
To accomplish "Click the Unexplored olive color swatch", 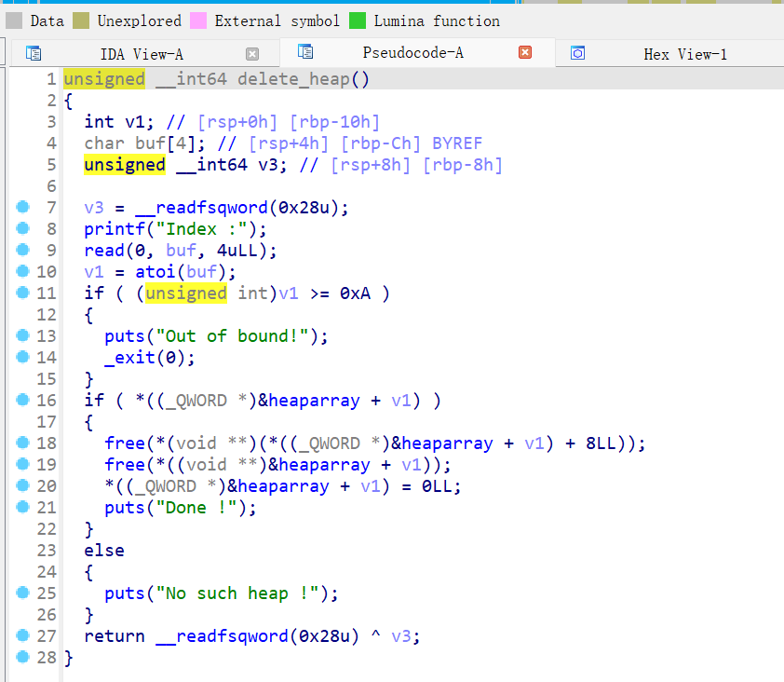I will 81,20.
